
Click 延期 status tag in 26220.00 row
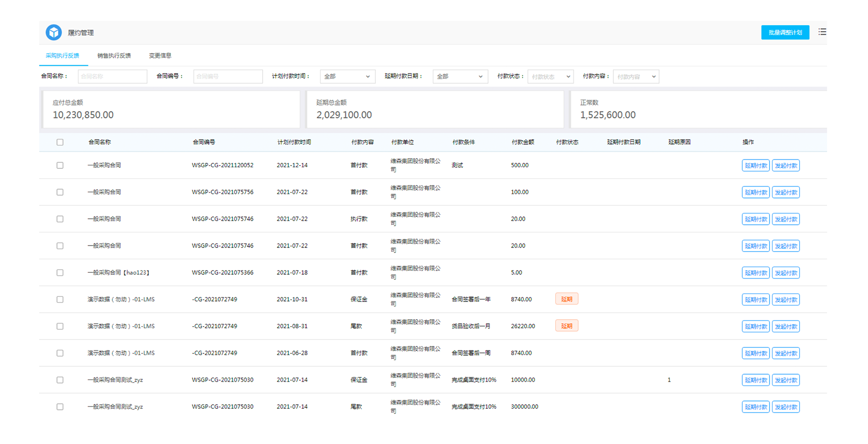tap(567, 326)
